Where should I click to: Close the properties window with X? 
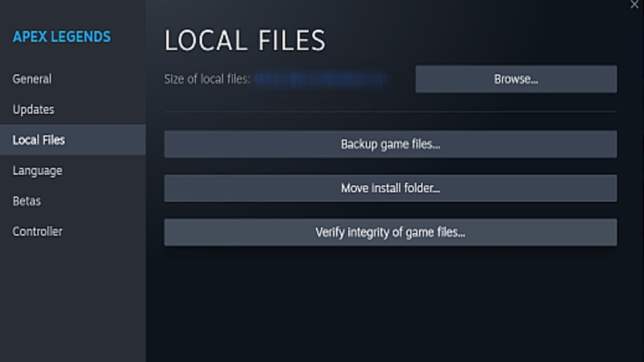[x=634, y=4]
